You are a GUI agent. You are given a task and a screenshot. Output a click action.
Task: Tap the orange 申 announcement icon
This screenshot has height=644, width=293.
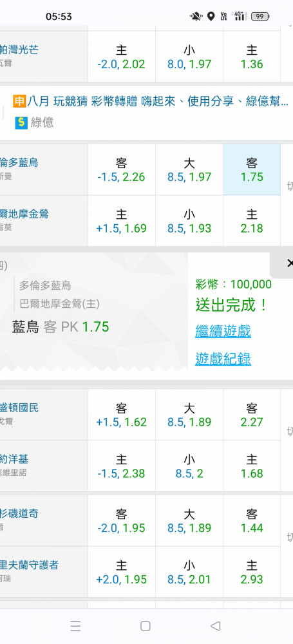pos(19,100)
